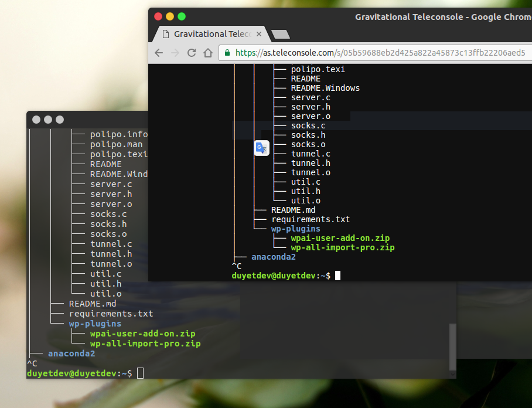Close the Chrome window with red button
This screenshot has width=532, height=408.
click(x=158, y=16)
